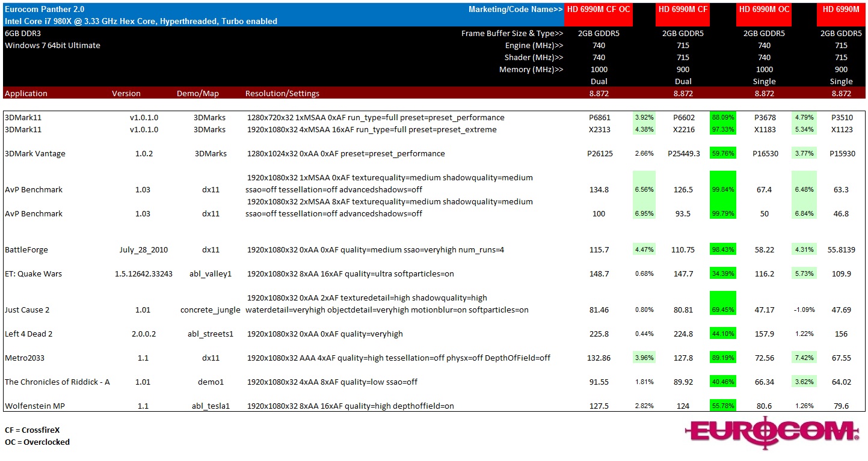Click the concrete_jungle map cell
This screenshot has height=461, width=868.
coord(211,310)
